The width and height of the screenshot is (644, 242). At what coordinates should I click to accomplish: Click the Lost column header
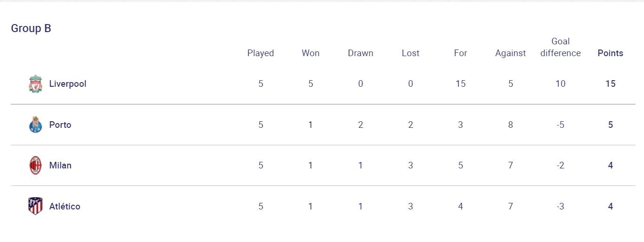[x=411, y=53]
